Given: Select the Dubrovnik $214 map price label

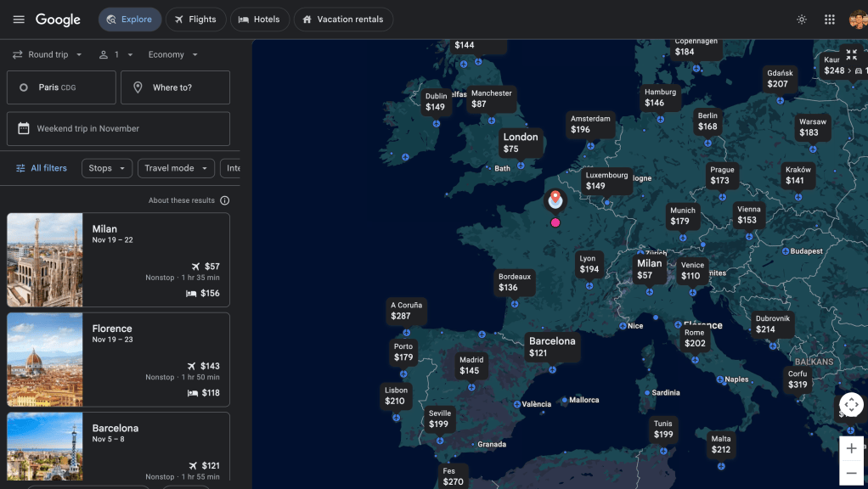Looking at the screenshot, I should tap(772, 324).
